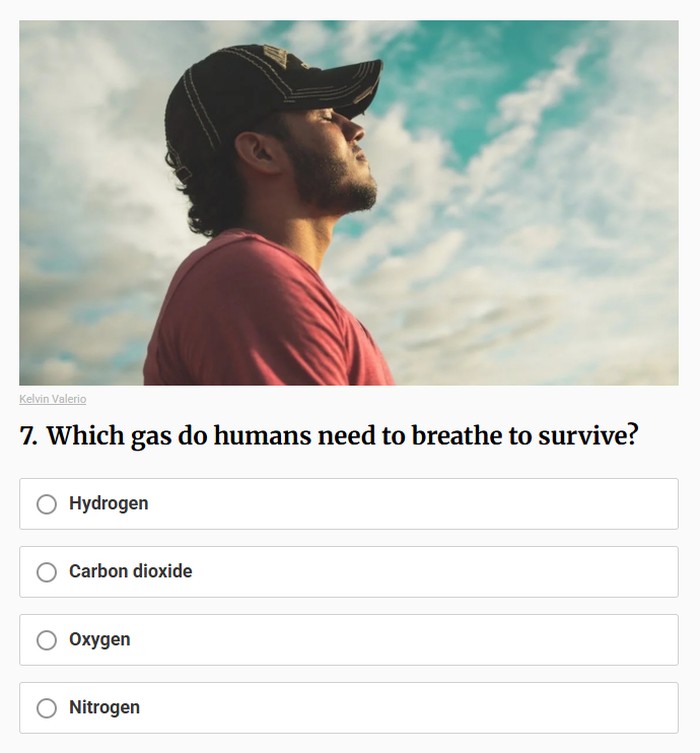700x753 pixels.
Task: Click empty space in the Carbon dioxide answer box
Action: pos(450,572)
